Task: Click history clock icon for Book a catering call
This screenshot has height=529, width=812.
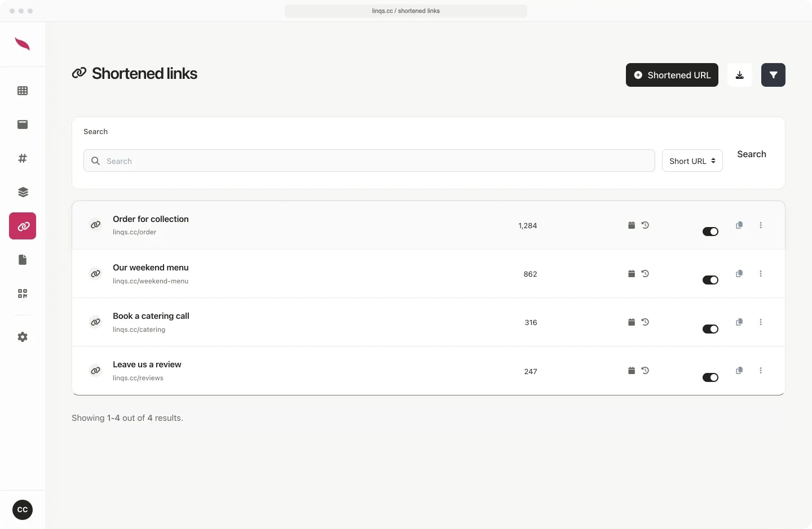Action: tap(645, 322)
